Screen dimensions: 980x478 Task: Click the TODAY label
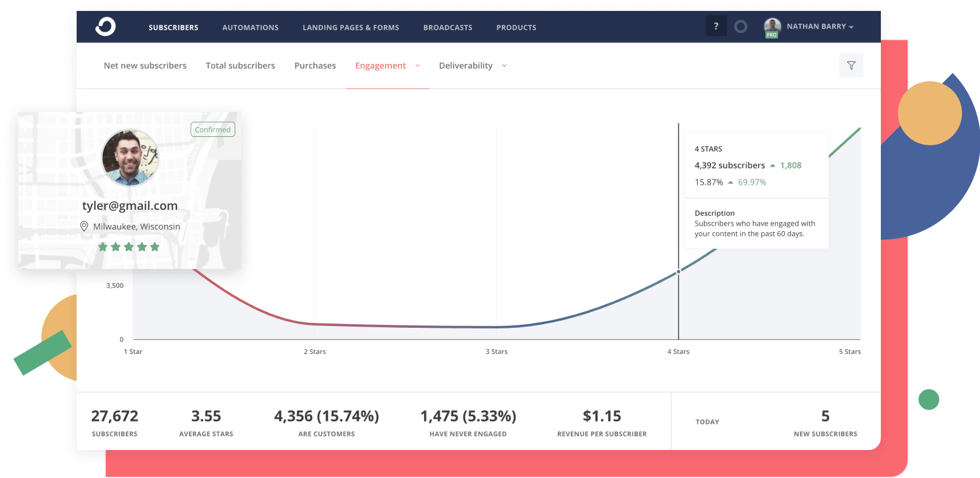(x=707, y=422)
